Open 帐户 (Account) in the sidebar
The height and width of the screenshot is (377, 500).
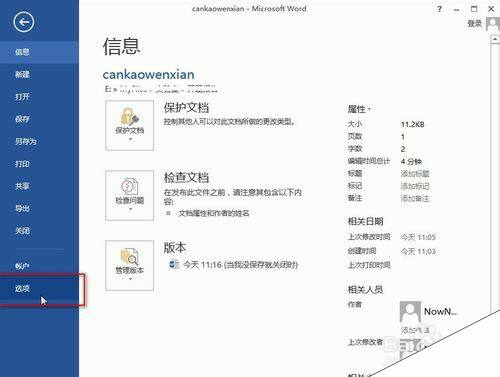click(x=39, y=266)
